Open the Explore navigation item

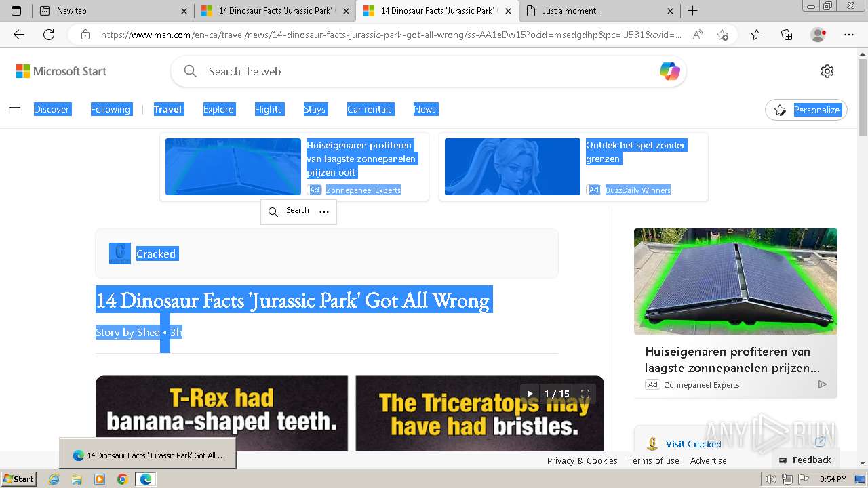[218, 109]
